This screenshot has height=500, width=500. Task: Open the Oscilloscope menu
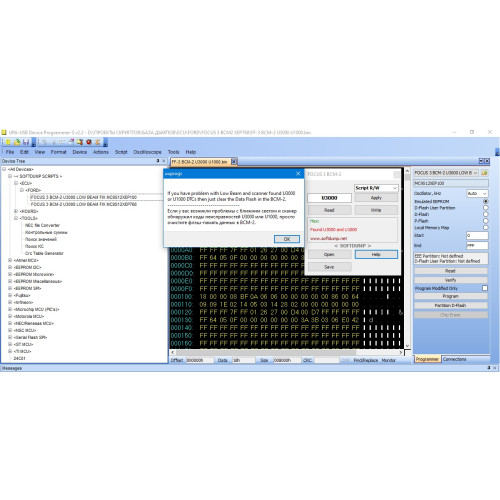pos(147,152)
